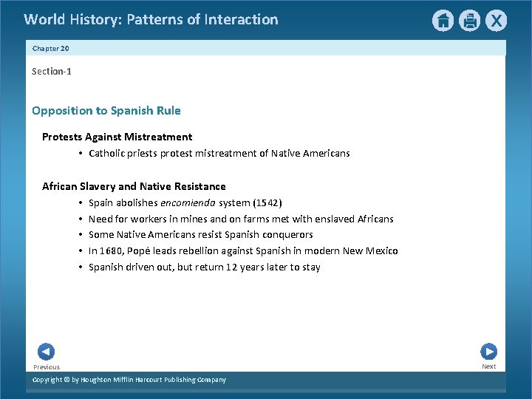Advance with the Next arrow button
This screenshot has width=532, height=399.
tap(489, 351)
